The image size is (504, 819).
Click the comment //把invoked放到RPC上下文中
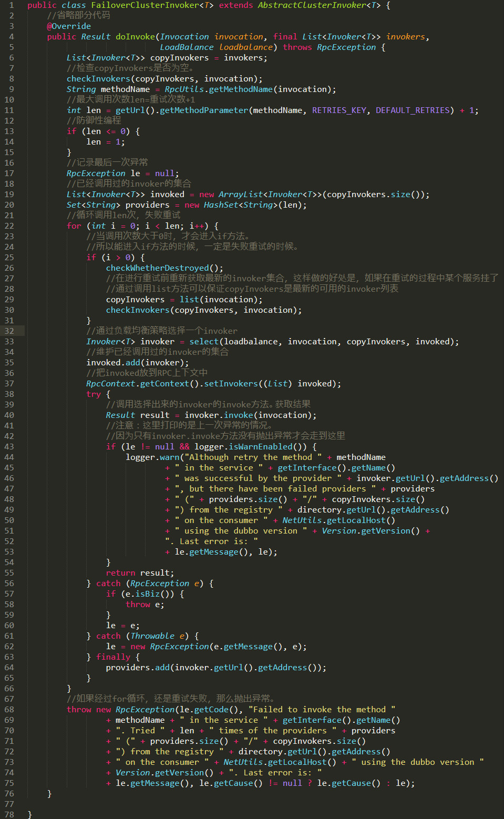click(147, 373)
